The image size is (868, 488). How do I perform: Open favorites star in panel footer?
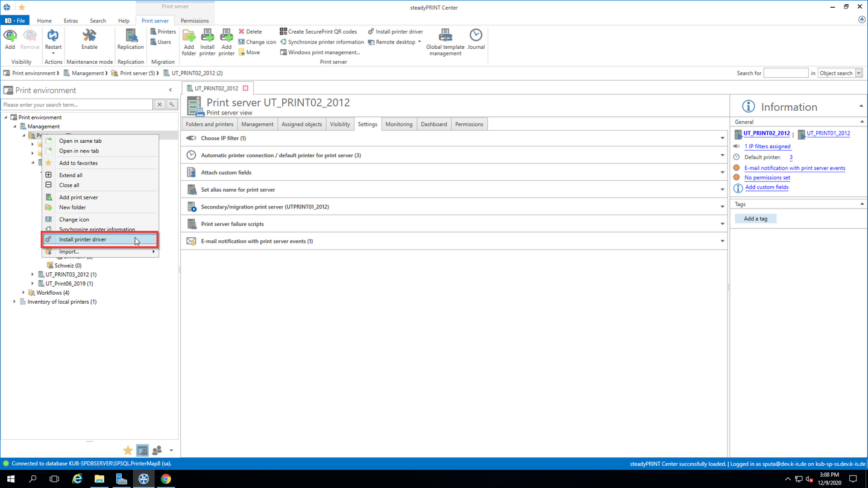tap(128, 450)
